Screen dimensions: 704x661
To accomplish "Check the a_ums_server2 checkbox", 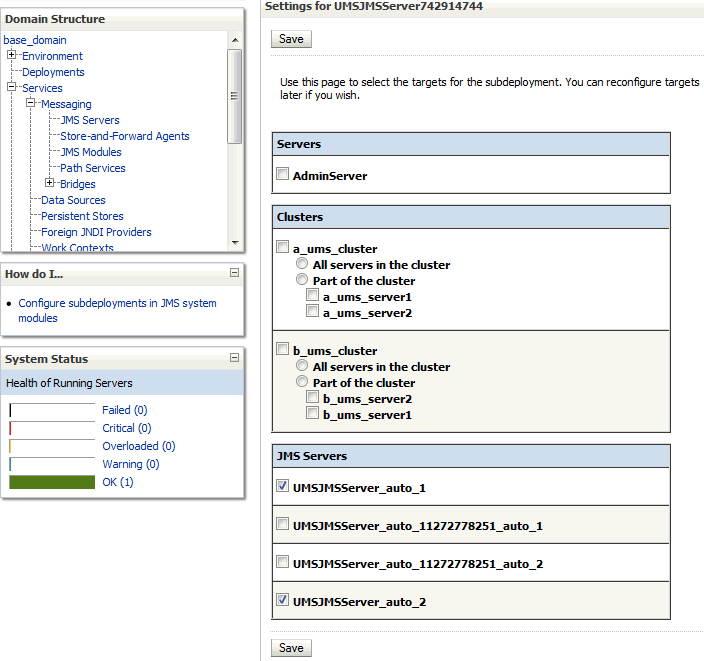I will pos(312,311).
